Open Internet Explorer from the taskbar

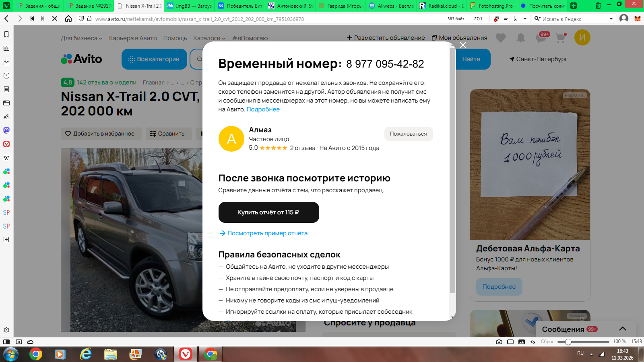[86, 354]
